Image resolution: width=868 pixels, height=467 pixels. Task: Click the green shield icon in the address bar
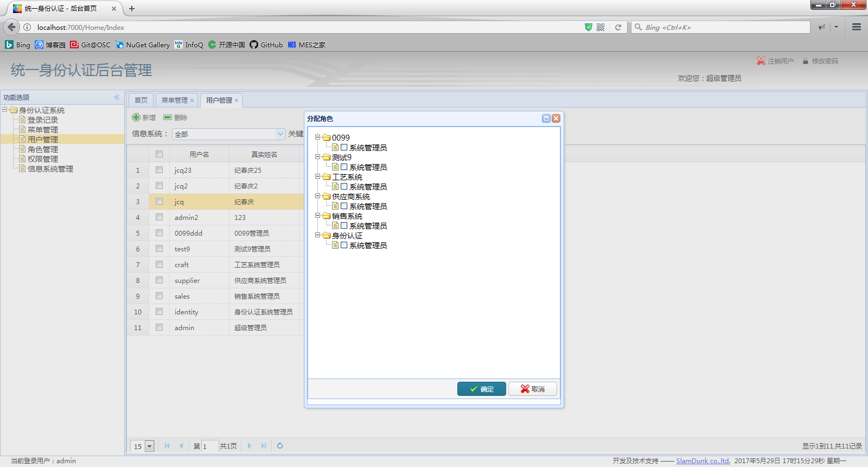588,27
